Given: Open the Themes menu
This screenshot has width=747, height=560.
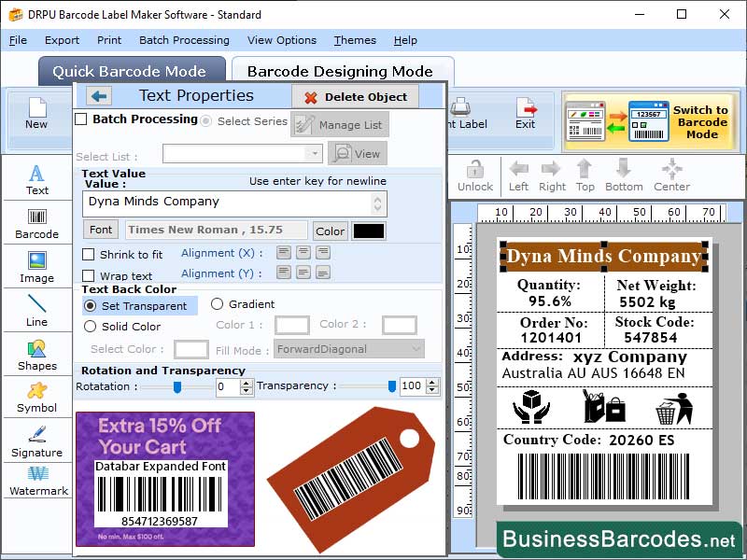Looking at the screenshot, I should (x=355, y=40).
